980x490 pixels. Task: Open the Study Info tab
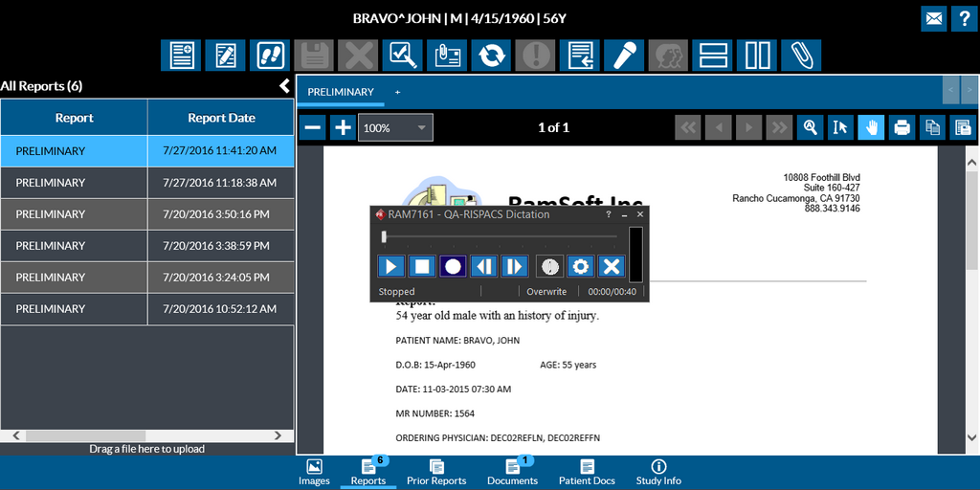658,473
